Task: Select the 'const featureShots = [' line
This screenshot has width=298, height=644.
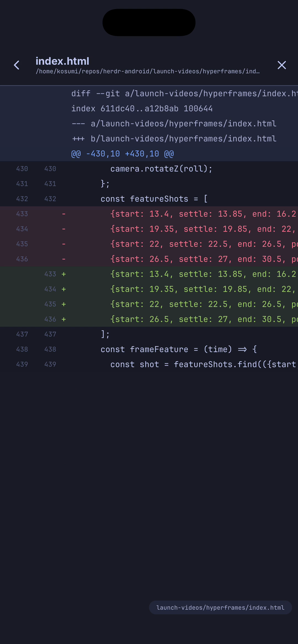Action: click(x=149, y=199)
